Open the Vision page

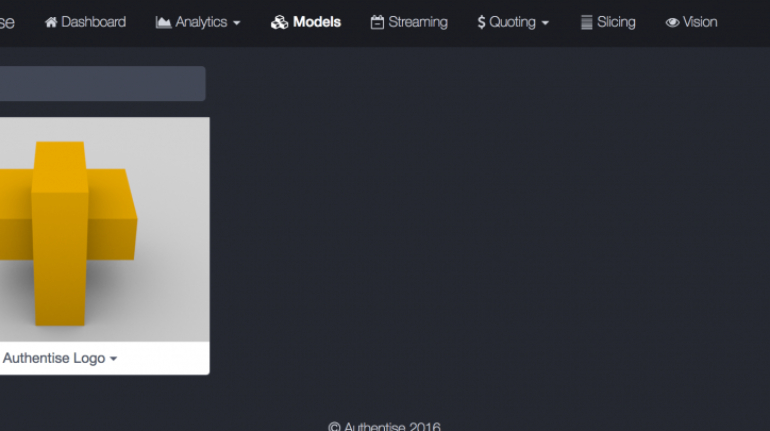pos(691,22)
